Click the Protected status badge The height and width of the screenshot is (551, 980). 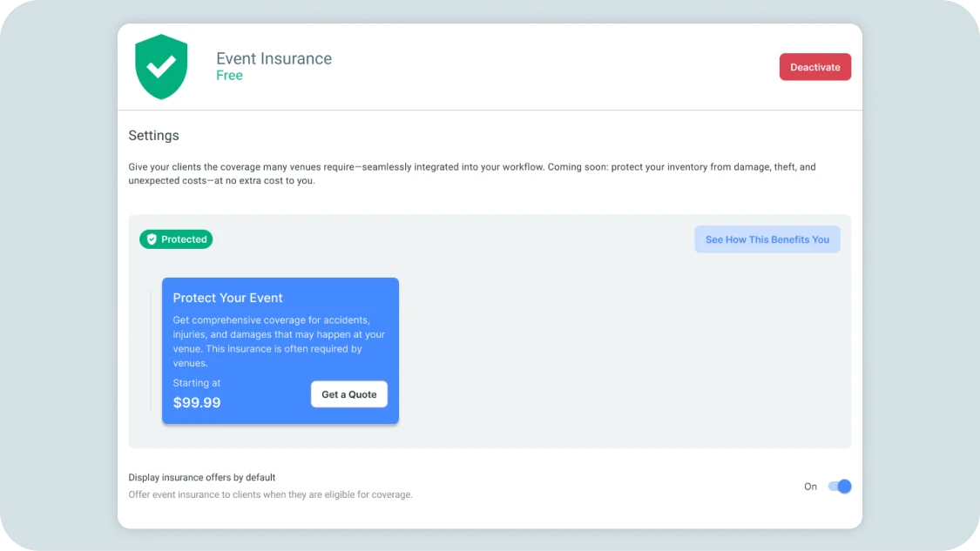pos(176,239)
